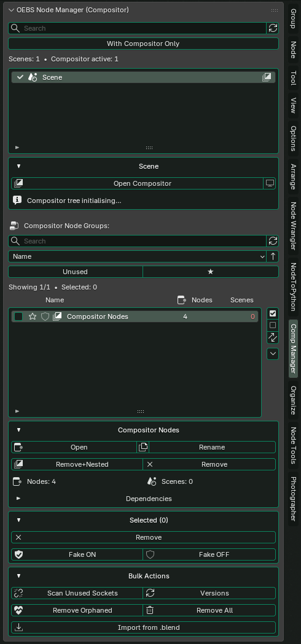Screen dimensions: 301x644
Task: Open the View sidebar tab
Action: 293,105
